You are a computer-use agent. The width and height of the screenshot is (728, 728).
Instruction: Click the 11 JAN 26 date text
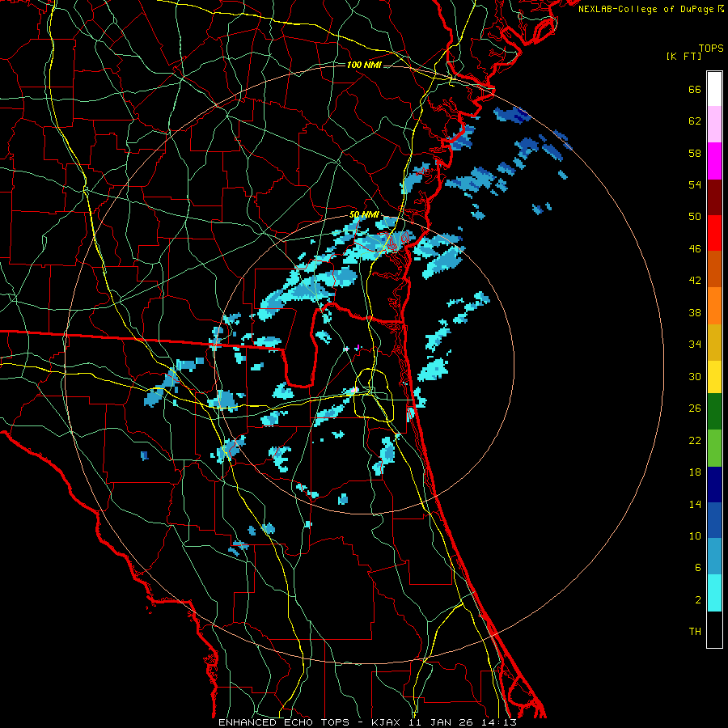(442, 722)
